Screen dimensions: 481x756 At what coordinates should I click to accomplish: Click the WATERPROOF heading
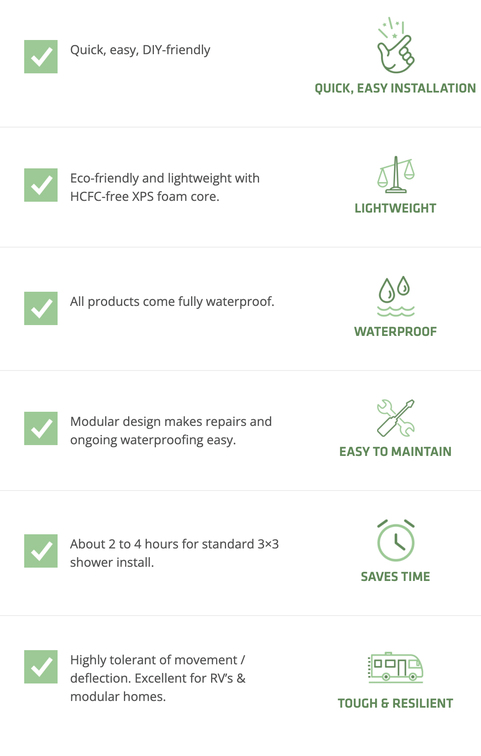click(395, 332)
